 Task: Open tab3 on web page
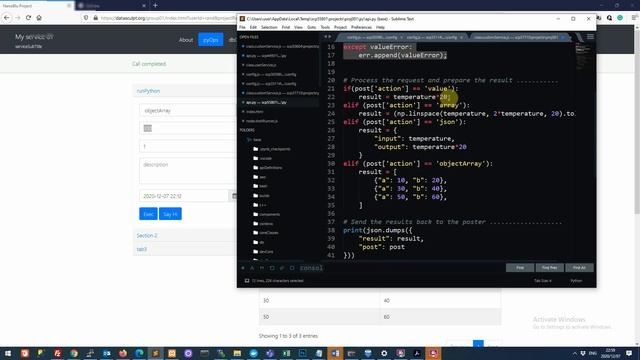click(x=142, y=249)
